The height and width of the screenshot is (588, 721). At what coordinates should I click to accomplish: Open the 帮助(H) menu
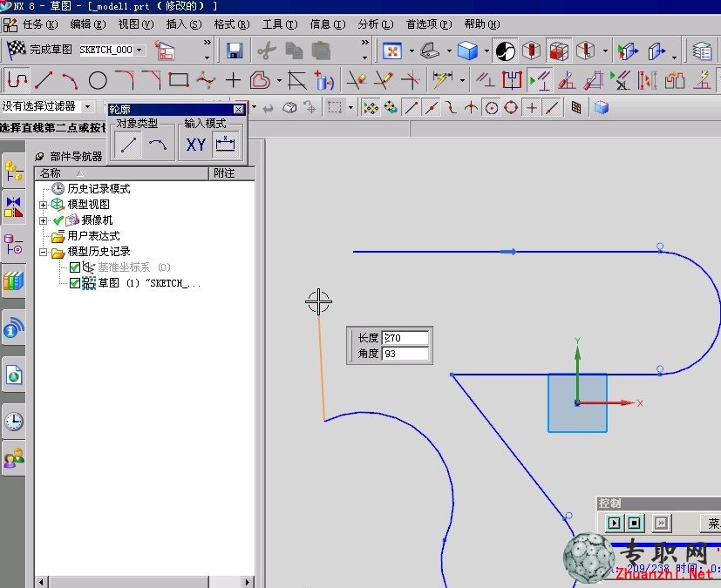coord(481,24)
